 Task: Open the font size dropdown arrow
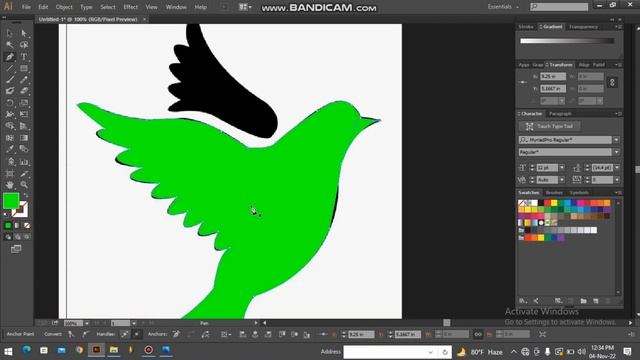tap(562, 168)
